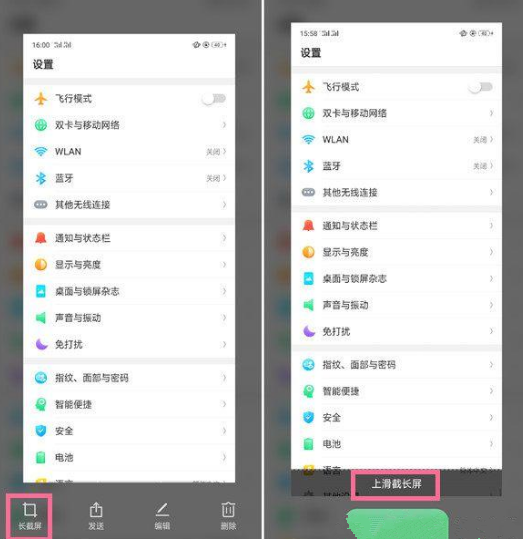
Task: Open 免打扰 moon item on left screenshot
Action: pyautogui.click(x=129, y=344)
